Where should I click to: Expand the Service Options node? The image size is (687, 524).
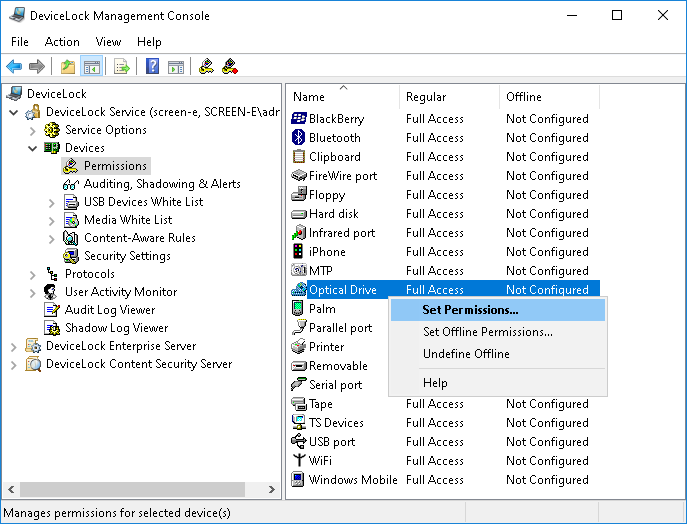tap(33, 130)
